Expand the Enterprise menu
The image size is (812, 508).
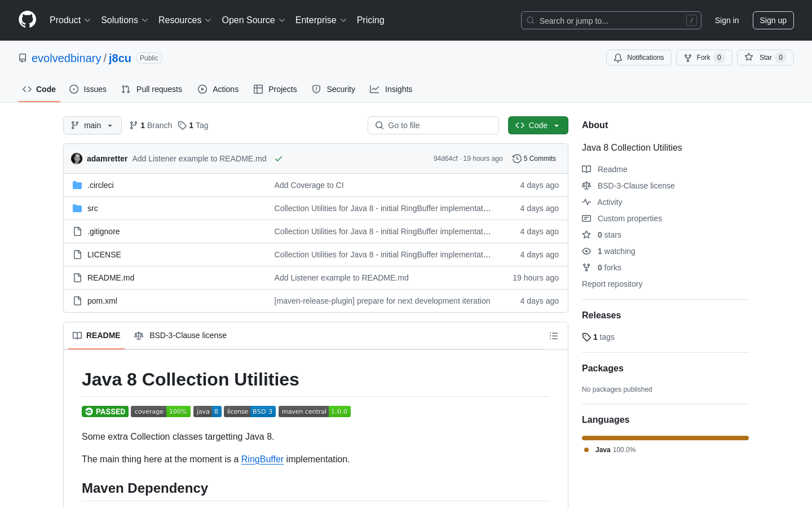pyautogui.click(x=321, y=20)
